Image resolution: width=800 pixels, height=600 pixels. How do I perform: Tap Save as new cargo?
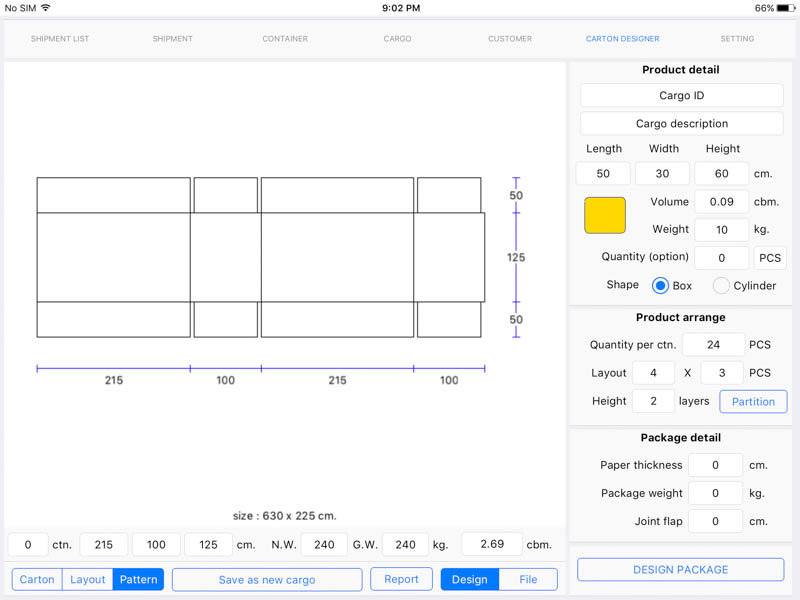point(267,580)
